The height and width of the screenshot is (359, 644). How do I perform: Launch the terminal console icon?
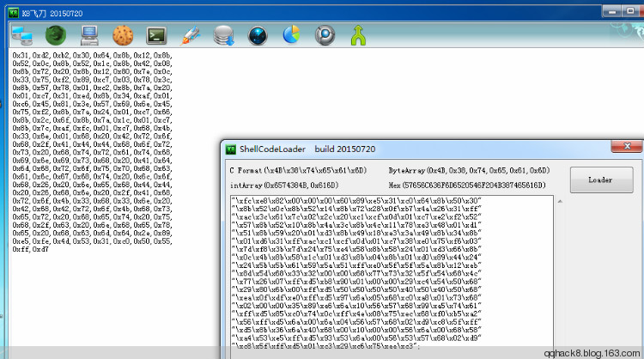[x=156, y=36]
